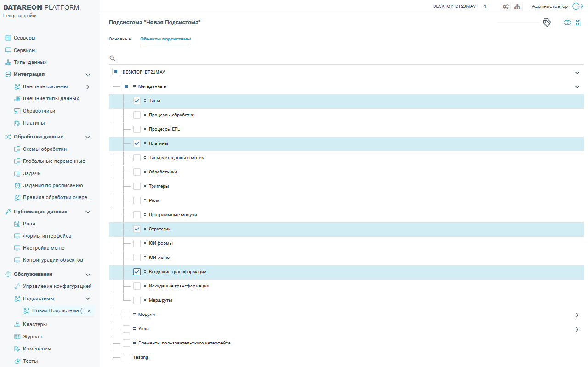Close the Новая Подсистема sidebar tab
This screenshot has width=588, height=367.
89,311
